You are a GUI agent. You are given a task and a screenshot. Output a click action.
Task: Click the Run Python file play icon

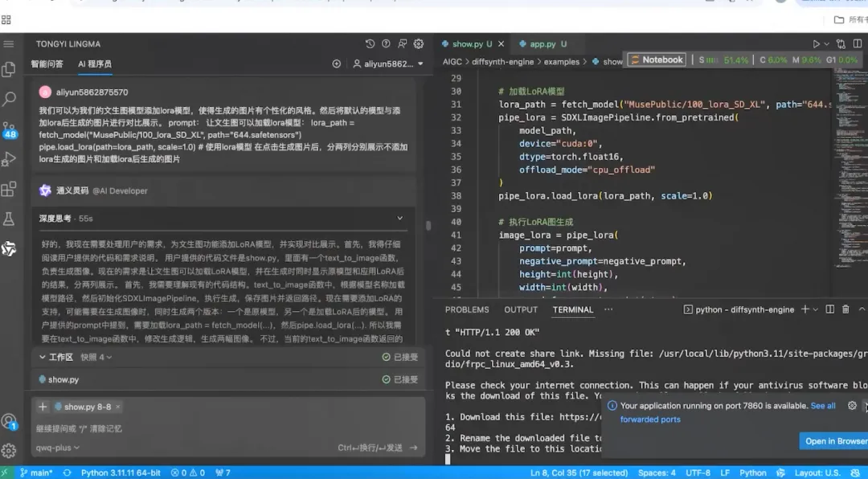[x=816, y=43]
